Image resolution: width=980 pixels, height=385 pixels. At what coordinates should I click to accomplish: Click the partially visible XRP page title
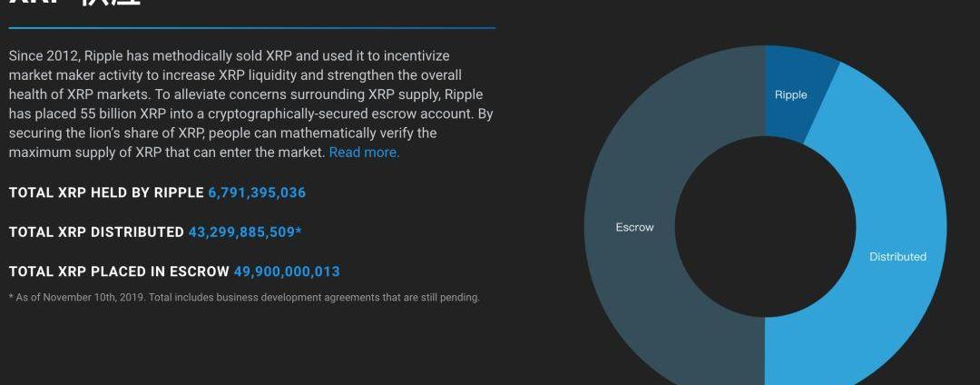pyautogui.click(x=75, y=3)
